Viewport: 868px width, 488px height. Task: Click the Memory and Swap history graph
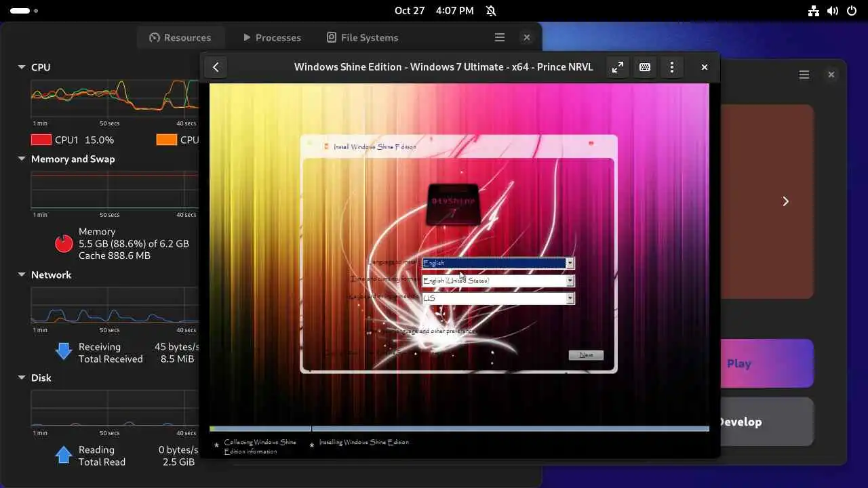click(114, 190)
